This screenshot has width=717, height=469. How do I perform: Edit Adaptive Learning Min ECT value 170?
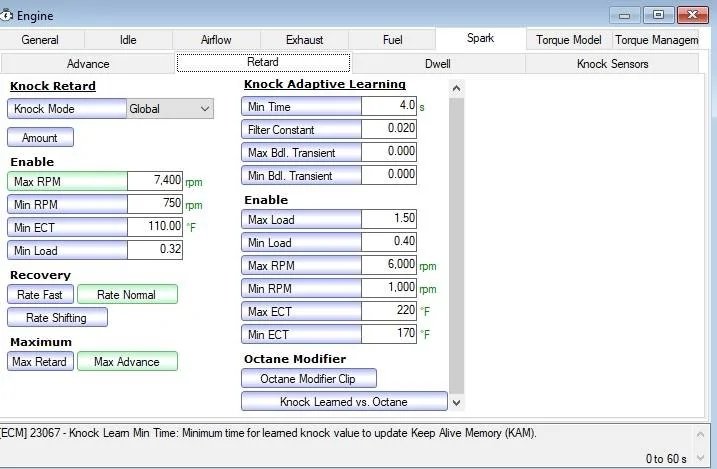pyautogui.click(x=389, y=334)
